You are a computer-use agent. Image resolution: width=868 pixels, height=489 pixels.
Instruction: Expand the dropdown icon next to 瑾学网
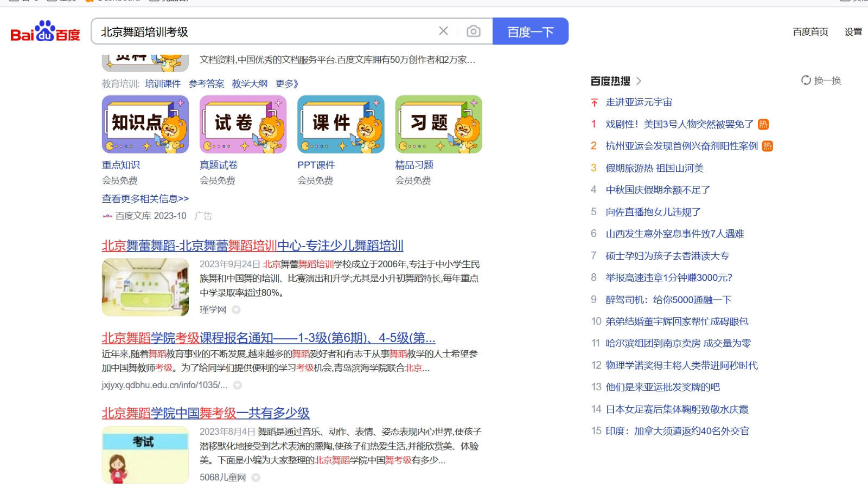tap(236, 310)
